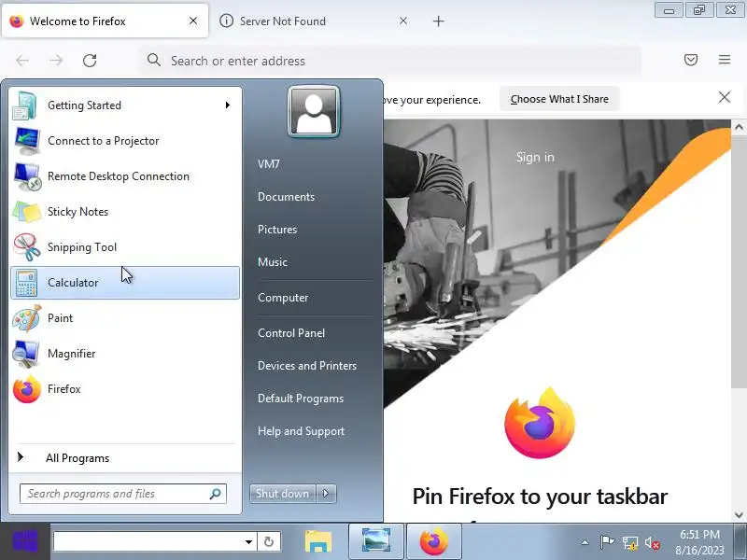Open Default Programs
This screenshot has height=560, width=747.
301,399
